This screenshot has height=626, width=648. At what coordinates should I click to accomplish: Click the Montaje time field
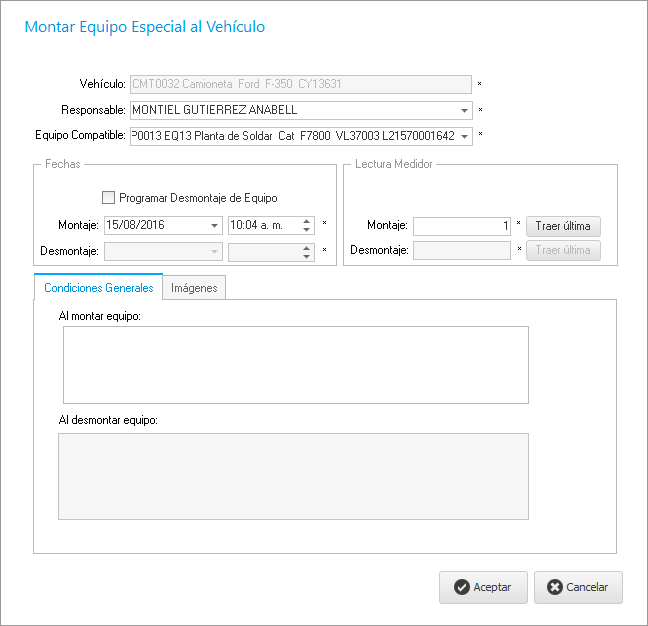click(263, 226)
